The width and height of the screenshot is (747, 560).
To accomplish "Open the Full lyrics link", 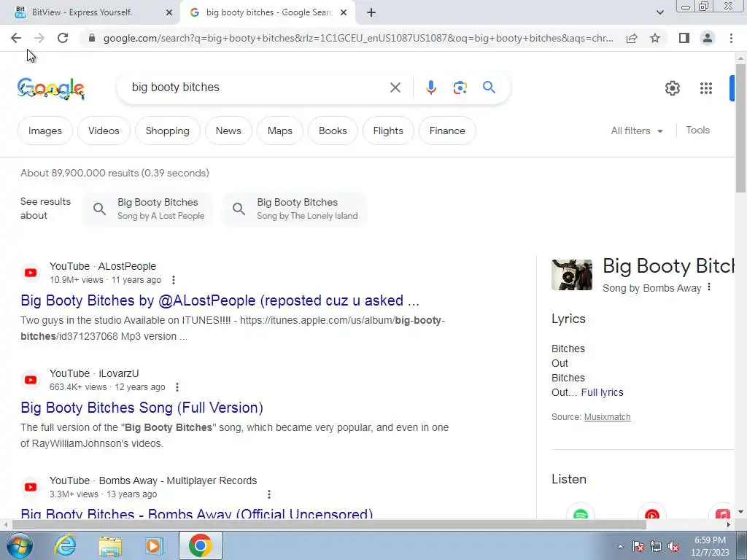I will click(x=602, y=392).
